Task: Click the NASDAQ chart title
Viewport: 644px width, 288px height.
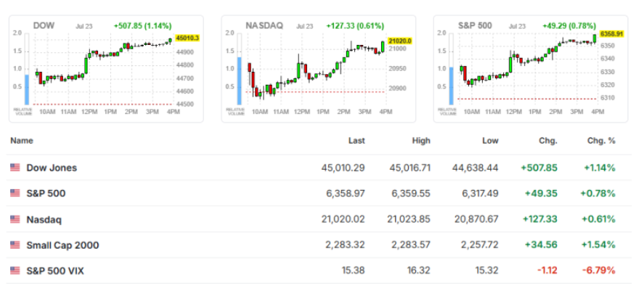Action: [x=264, y=26]
